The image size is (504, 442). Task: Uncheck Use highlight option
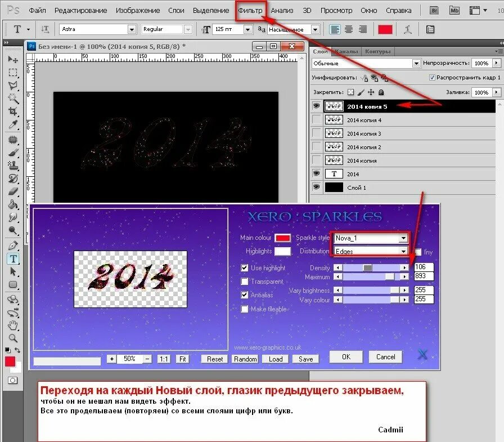coord(245,267)
